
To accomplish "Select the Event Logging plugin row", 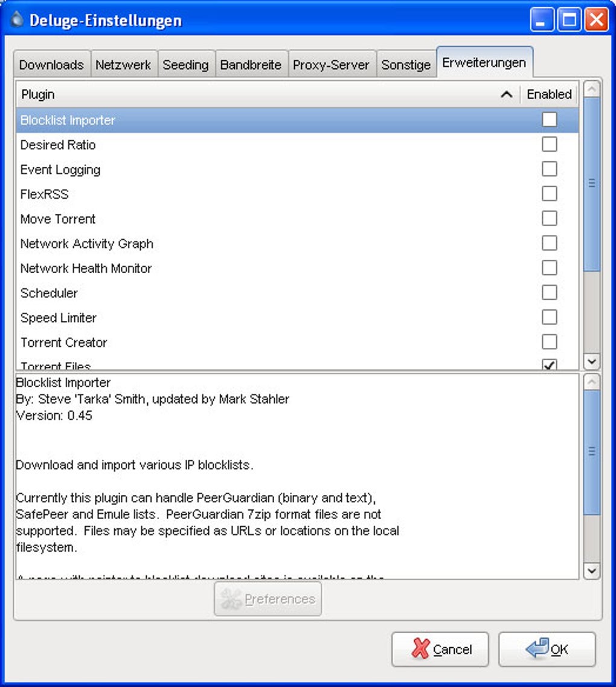I will (x=297, y=169).
